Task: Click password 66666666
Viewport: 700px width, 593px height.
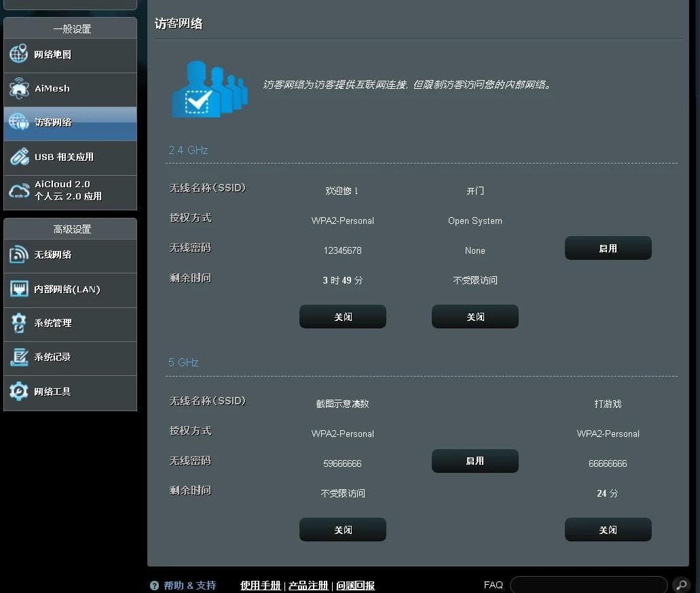Action: coord(608,463)
